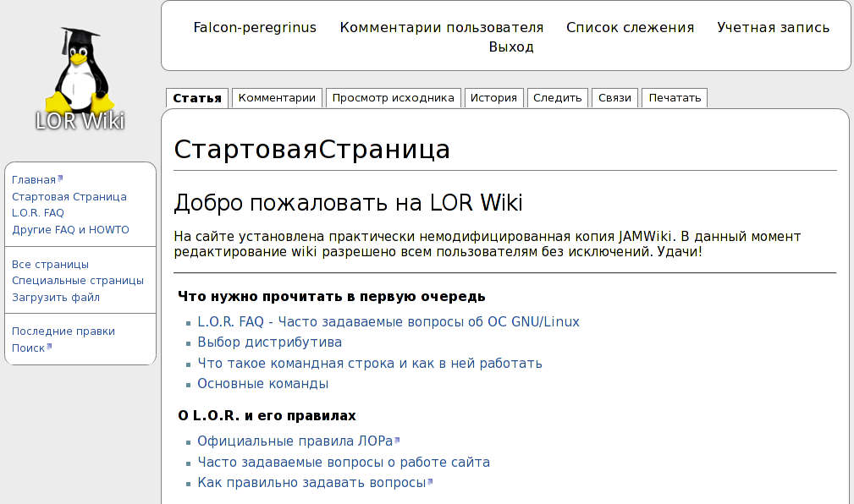Click the icon after "Как правильно задавать вопросы"
Image resolution: width=854 pixels, height=504 pixels.
coord(429,480)
